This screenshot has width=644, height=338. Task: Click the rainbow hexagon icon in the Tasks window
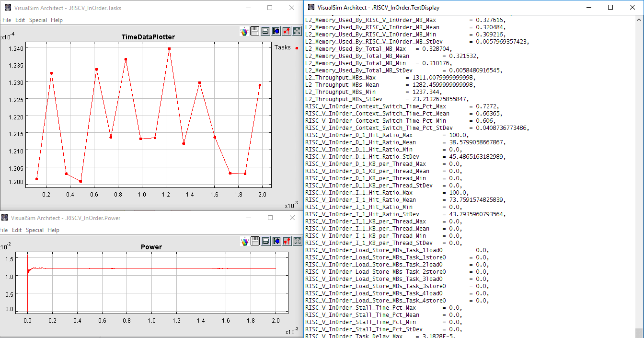(244, 32)
